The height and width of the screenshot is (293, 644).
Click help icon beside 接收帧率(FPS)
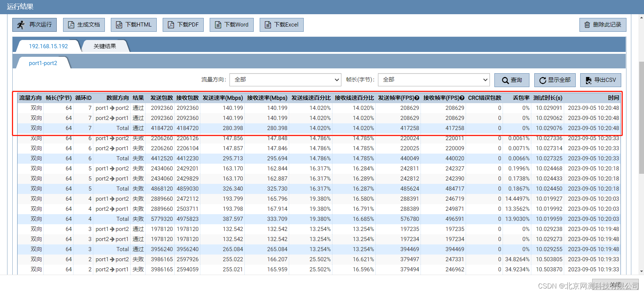[x=462, y=98]
